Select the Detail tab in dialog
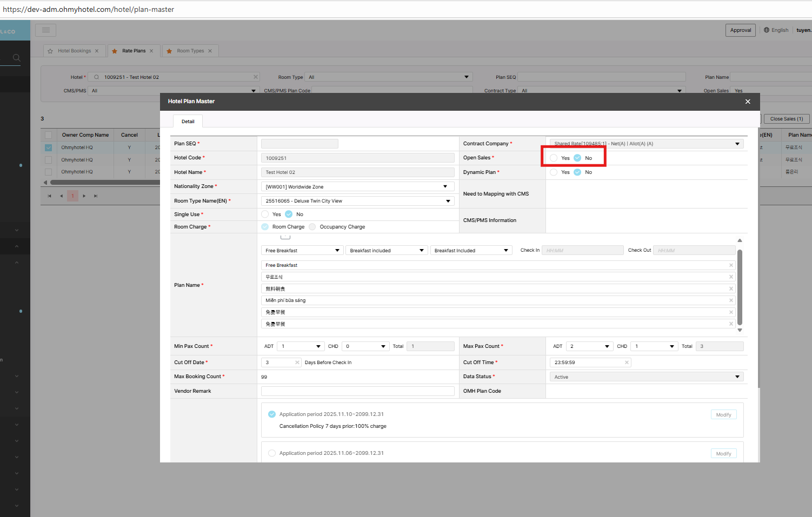812x517 pixels. point(188,122)
